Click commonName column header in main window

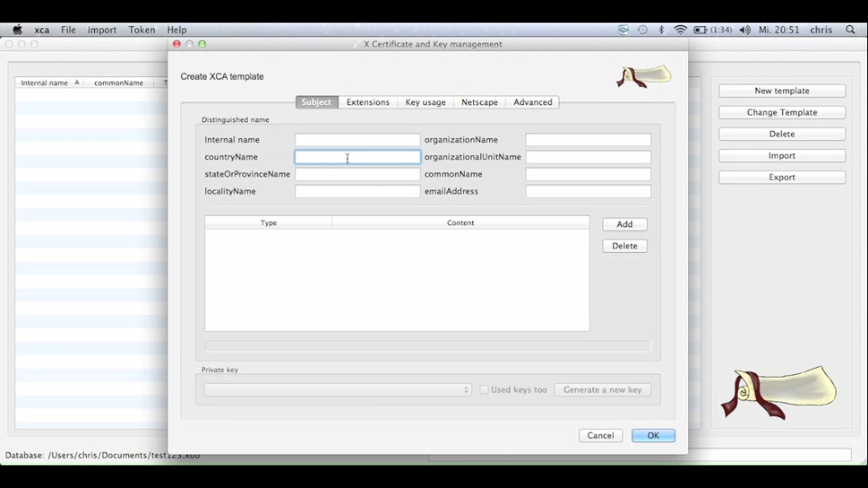pos(118,82)
